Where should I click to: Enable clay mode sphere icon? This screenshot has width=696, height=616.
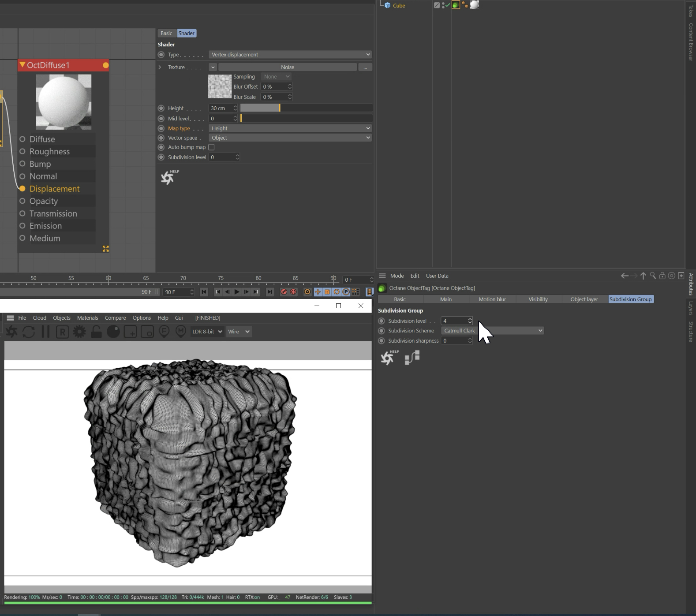pyautogui.click(x=113, y=332)
